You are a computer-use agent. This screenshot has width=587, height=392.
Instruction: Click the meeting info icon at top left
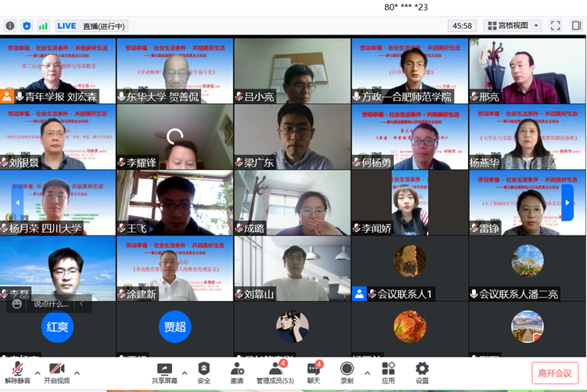point(10,26)
